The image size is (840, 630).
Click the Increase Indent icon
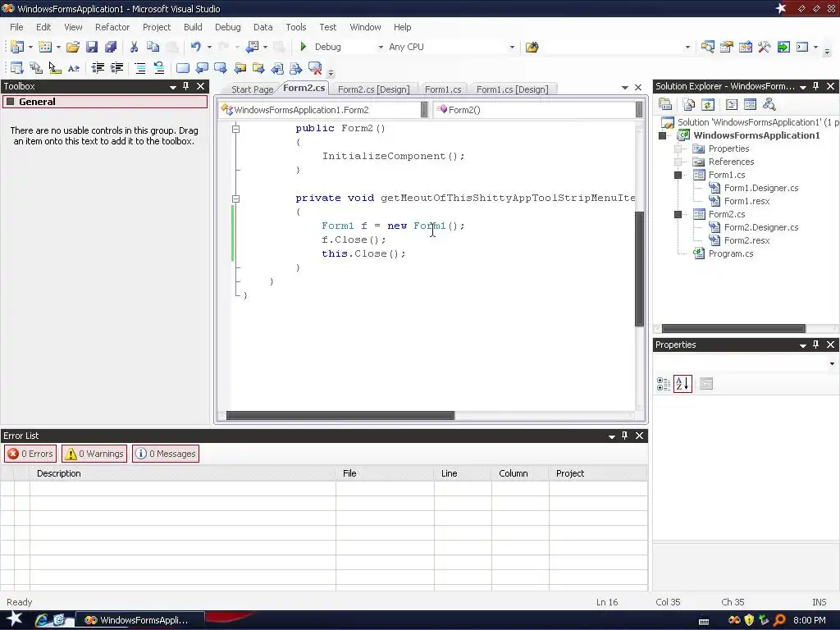[116, 68]
